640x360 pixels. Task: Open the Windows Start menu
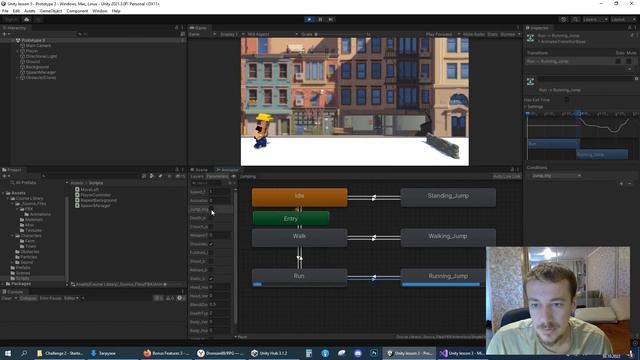pos(7,353)
